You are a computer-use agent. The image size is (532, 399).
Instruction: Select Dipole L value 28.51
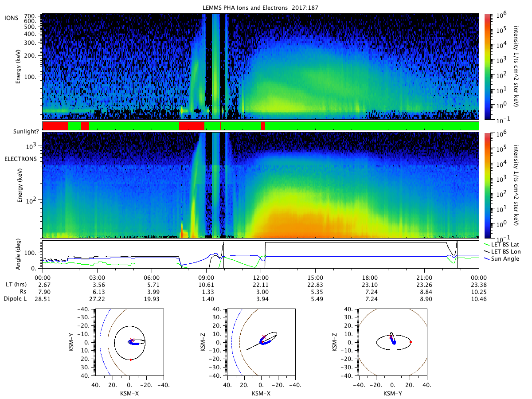click(43, 299)
